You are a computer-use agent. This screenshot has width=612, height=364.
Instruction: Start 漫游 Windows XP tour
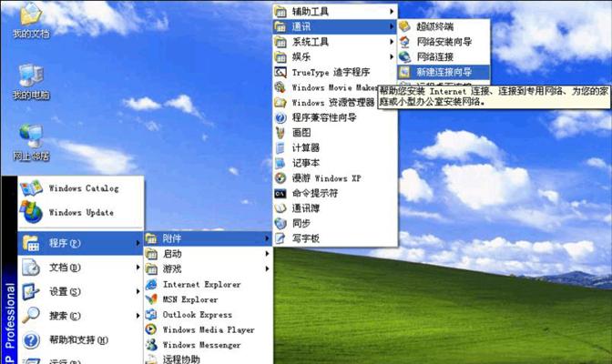coord(335,178)
